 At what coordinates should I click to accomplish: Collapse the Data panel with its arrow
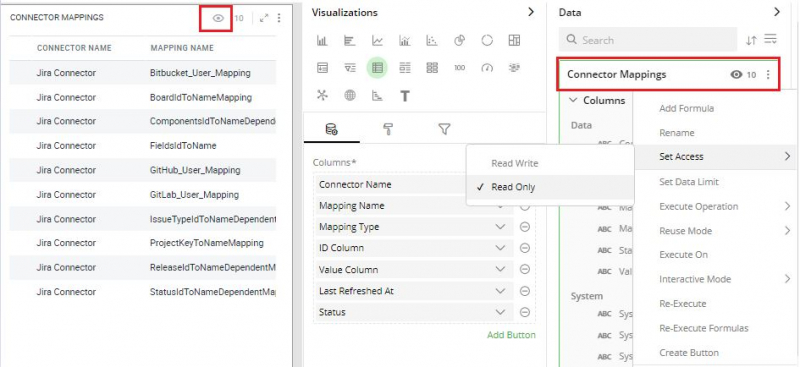[777, 12]
